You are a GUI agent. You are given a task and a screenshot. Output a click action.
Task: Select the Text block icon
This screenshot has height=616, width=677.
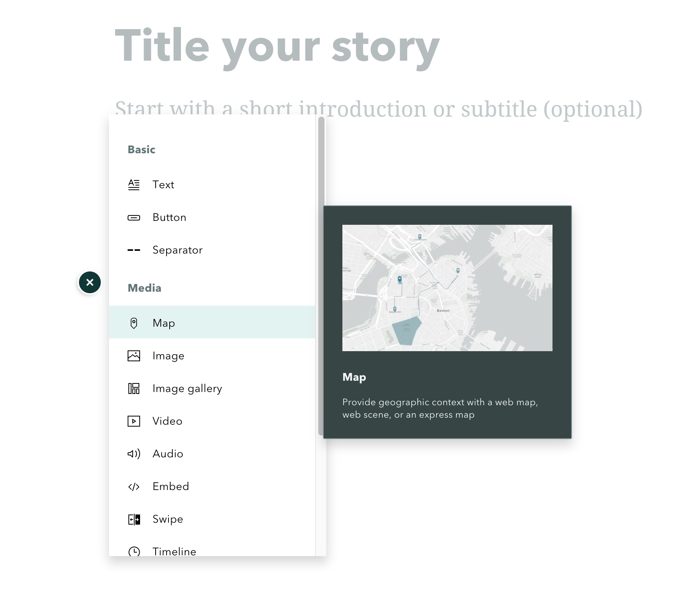(x=134, y=185)
